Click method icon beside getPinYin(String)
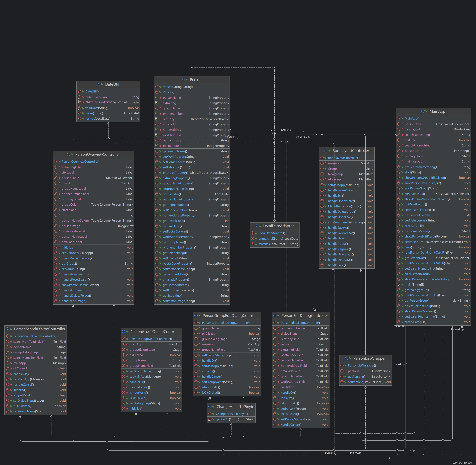476x465 pixels. [210, 419]
